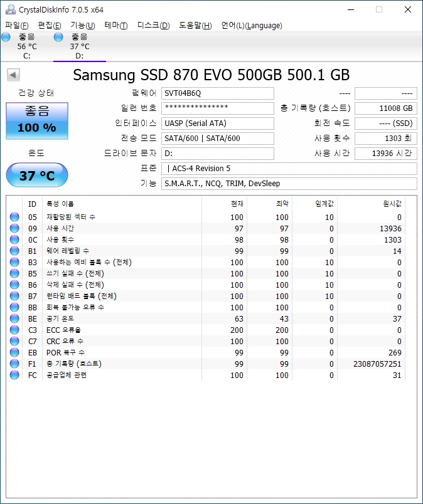Select the 회복 불가능 오류 수 row

[x=206, y=307]
